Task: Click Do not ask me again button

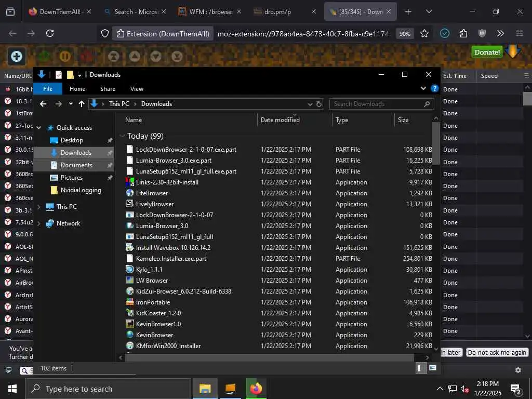Action: pos(497,353)
